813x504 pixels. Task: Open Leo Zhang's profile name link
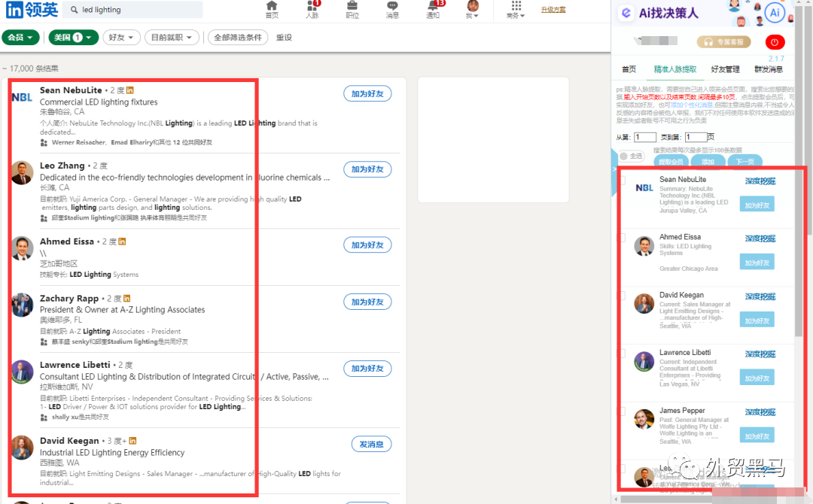(x=62, y=165)
